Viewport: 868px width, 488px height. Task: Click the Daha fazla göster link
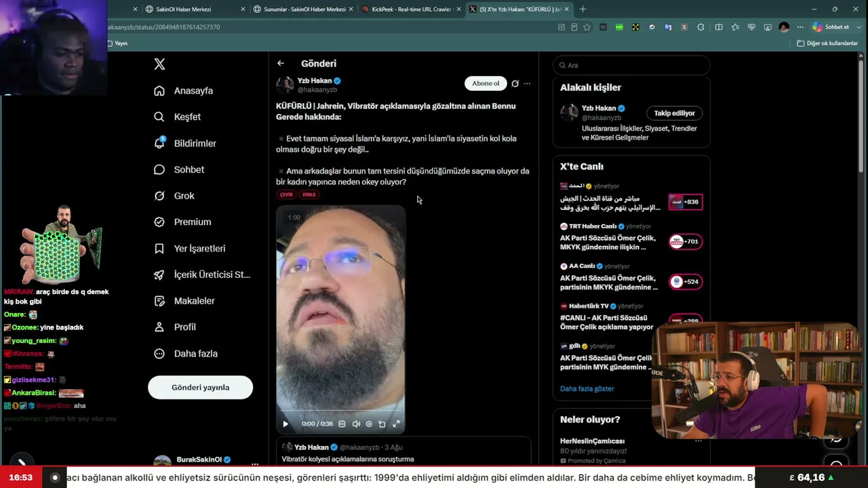pyautogui.click(x=587, y=389)
